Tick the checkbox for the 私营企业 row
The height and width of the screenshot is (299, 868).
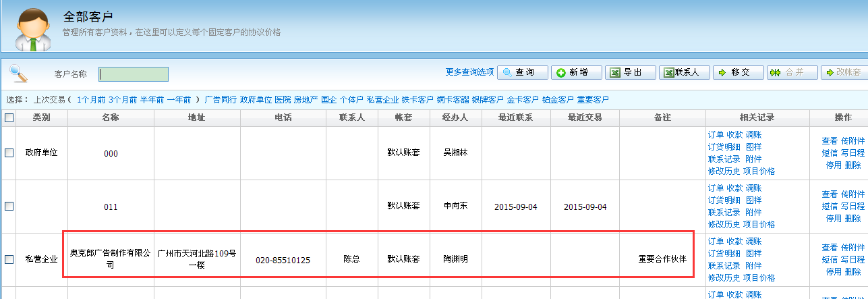[x=9, y=259]
